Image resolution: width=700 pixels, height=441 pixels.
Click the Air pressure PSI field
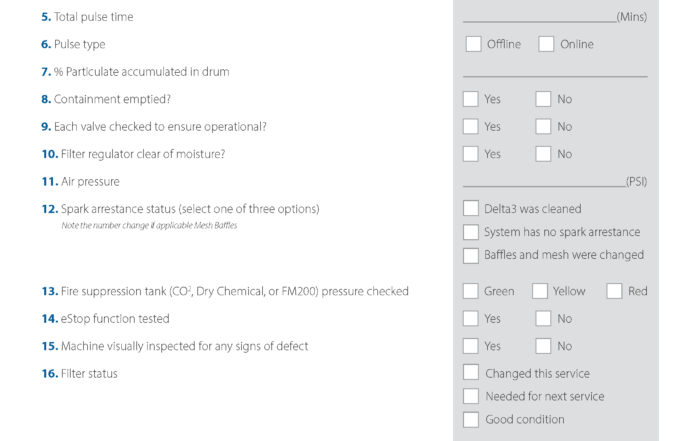pyautogui.click(x=544, y=181)
